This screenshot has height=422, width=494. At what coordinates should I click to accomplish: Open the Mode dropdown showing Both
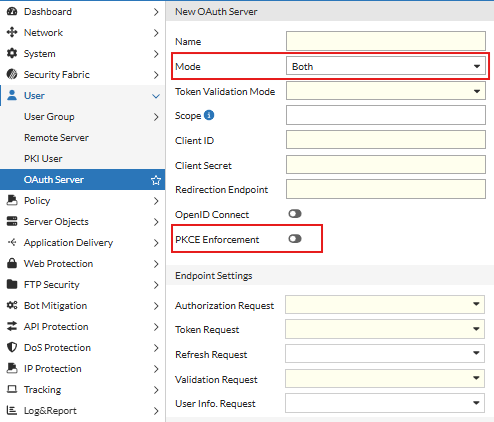pos(386,66)
